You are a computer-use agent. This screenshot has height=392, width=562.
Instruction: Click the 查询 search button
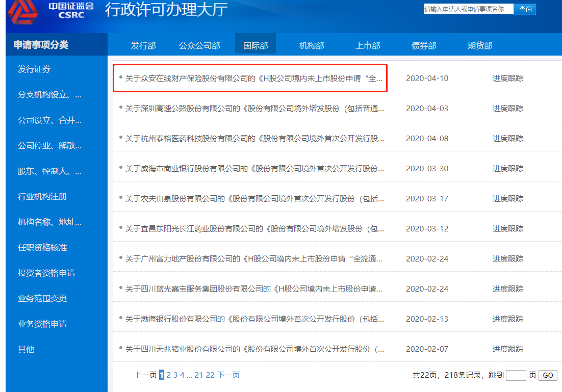525,9
